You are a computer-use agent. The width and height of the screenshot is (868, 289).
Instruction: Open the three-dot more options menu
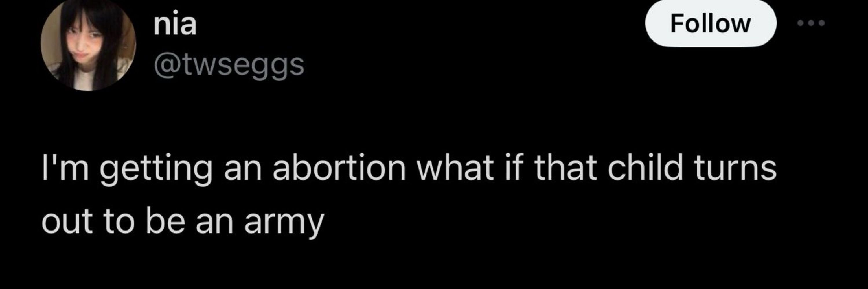point(811,23)
